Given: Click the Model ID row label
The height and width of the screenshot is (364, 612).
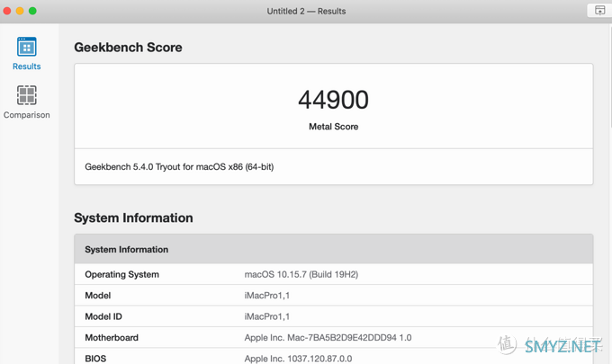Looking at the screenshot, I should (103, 316).
